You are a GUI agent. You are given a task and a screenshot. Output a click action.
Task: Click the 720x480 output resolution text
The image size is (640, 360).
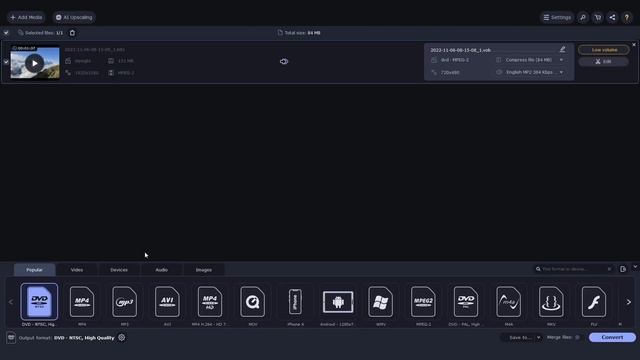tap(450, 72)
